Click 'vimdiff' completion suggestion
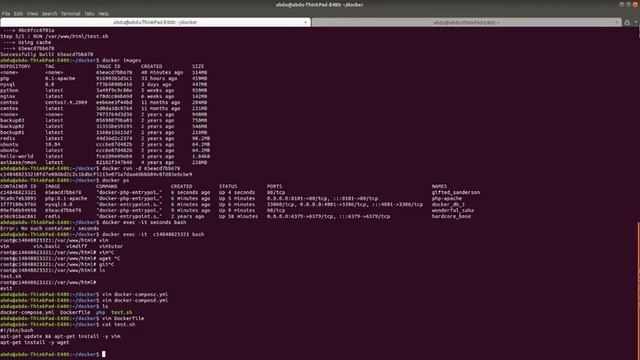The image size is (640, 360). coord(77,247)
